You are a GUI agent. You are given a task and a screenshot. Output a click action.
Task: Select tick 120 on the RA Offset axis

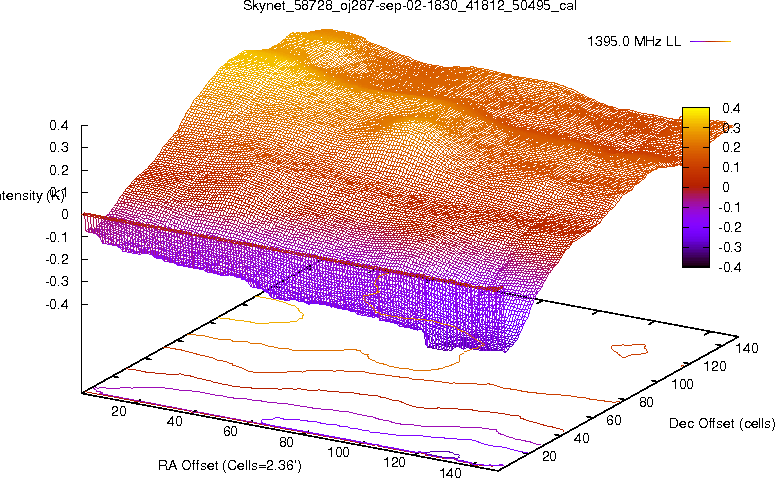394,462
